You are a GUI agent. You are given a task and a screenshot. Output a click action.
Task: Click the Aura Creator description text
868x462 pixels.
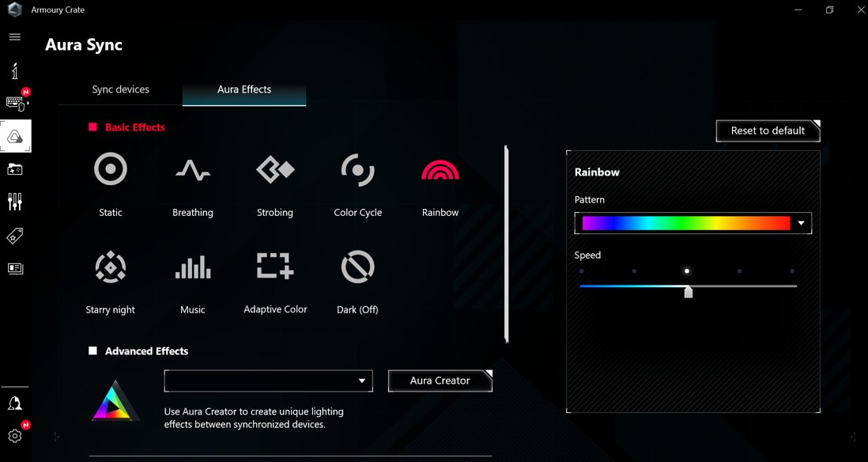[x=254, y=418]
